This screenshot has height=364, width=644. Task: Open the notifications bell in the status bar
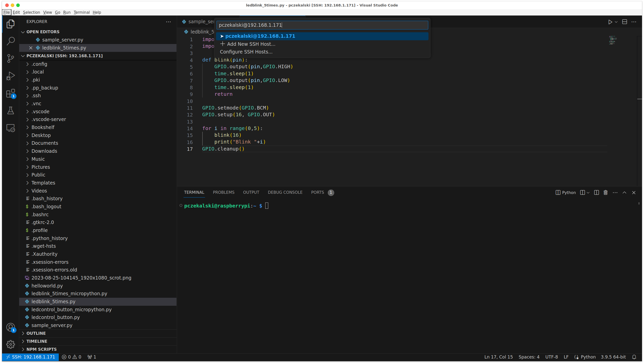(x=634, y=357)
